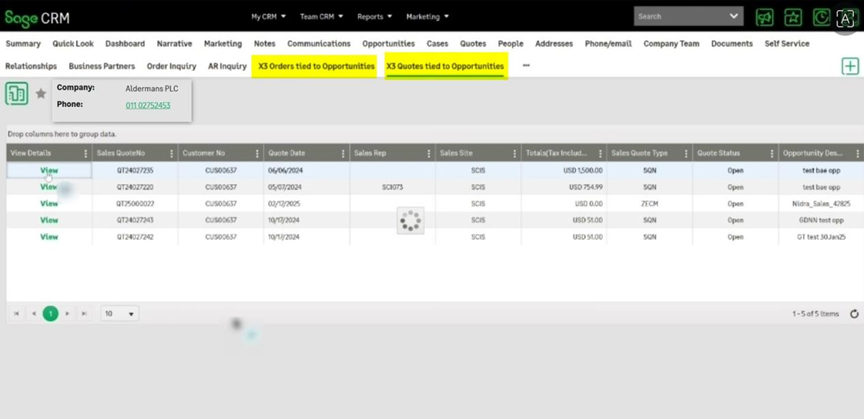Click the Search input field
This screenshot has width=864, height=419.
[680, 17]
